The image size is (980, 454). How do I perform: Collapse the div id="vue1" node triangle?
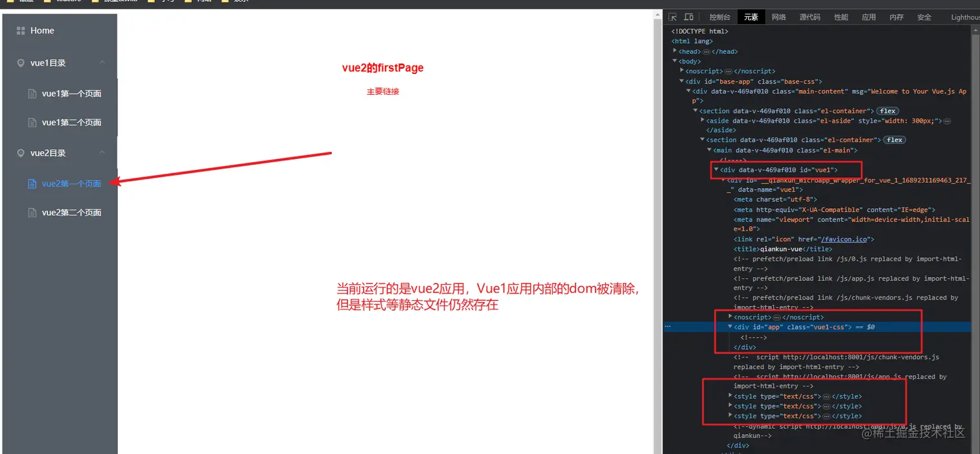tap(717, 169)
